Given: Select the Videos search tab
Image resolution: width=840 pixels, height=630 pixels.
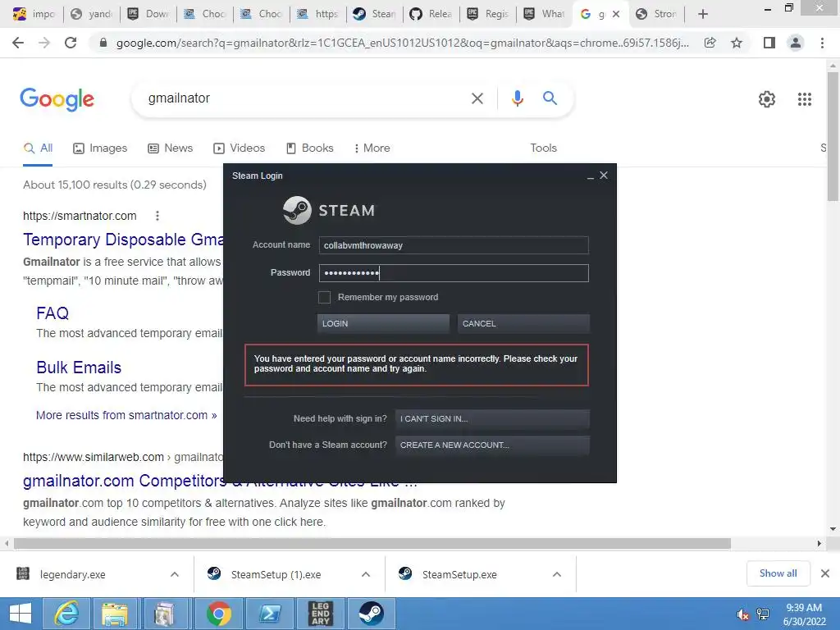Looking at the screenshot, I should pos(239,148).
